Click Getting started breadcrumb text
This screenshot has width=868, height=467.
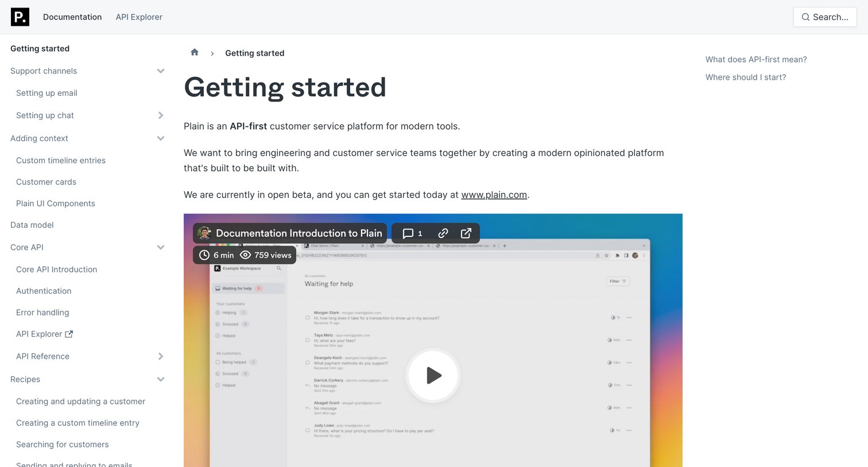pyautogui.click(x=255, y=53)
